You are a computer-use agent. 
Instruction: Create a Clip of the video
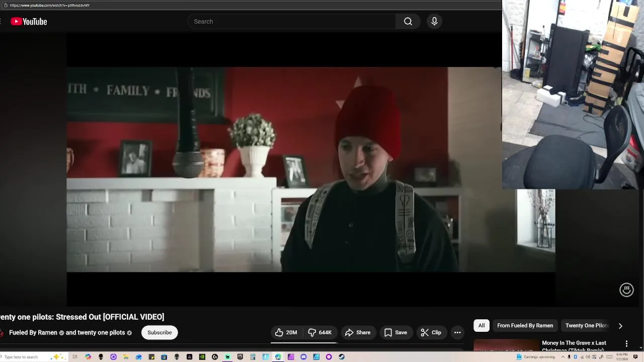tap(431, 332)
